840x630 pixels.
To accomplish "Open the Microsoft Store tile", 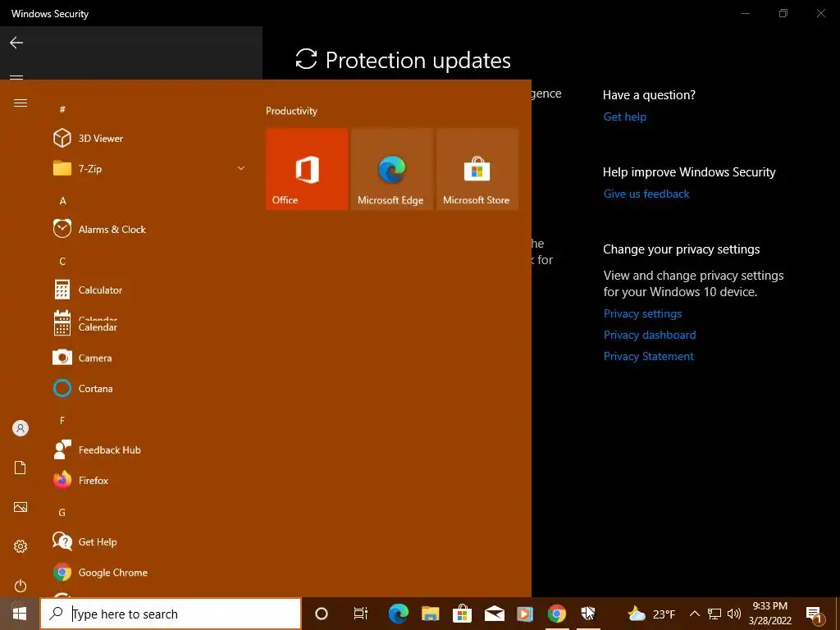I will point(477,169).
